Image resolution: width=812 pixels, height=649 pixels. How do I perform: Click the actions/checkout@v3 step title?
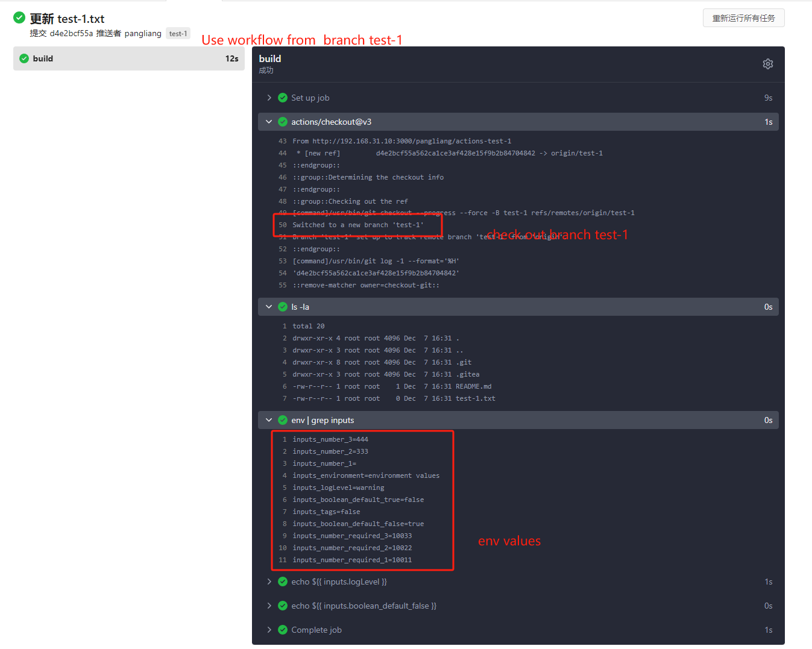[x=332, y=122]
